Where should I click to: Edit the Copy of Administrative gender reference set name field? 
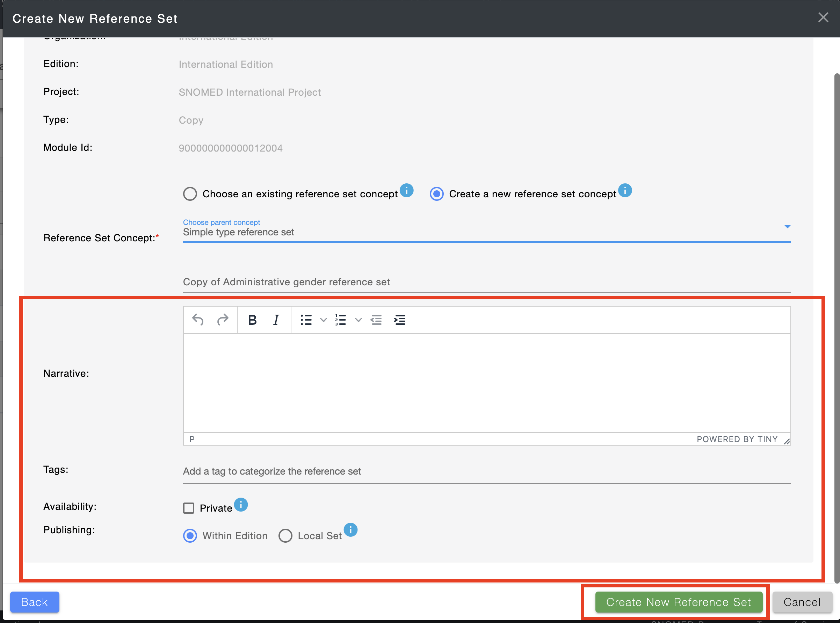(487, 282)
